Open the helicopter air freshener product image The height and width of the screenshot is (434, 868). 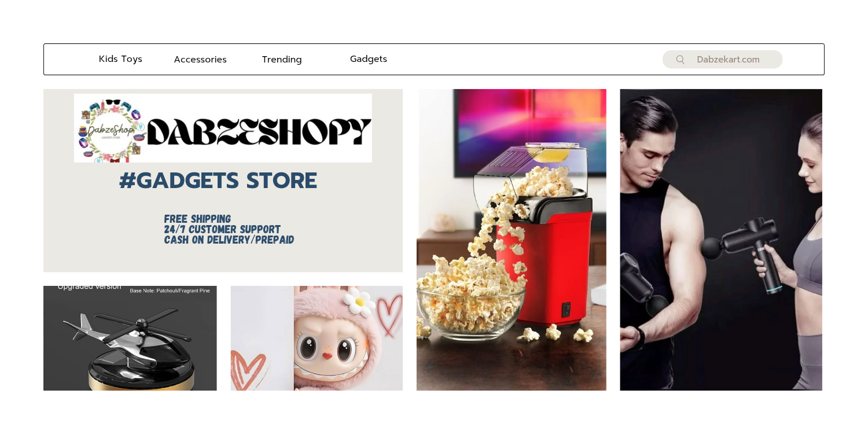point(130,338)
